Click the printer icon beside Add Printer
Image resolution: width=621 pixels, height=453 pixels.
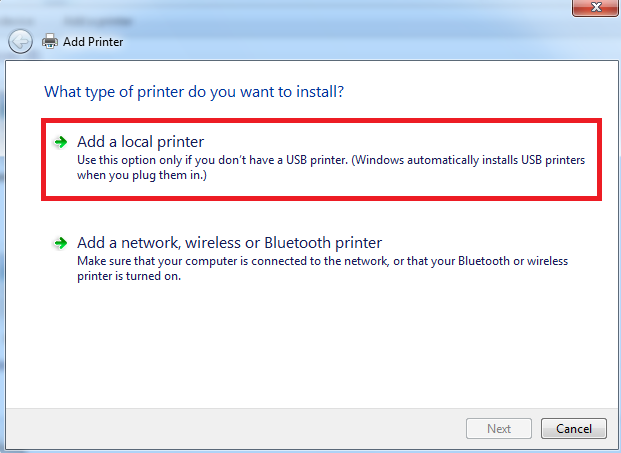click(50, 42)
